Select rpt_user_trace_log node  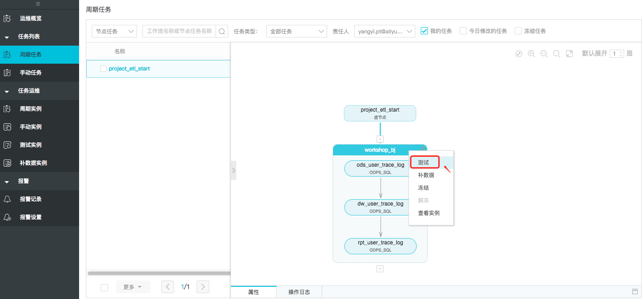pos(380,246)
